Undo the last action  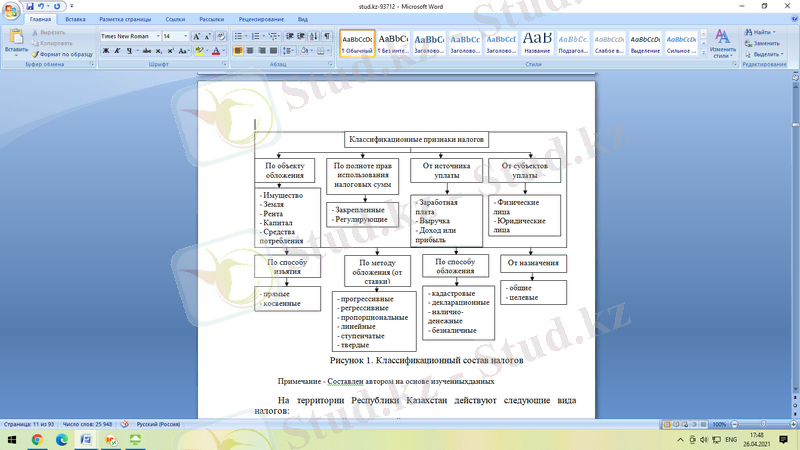41,6
